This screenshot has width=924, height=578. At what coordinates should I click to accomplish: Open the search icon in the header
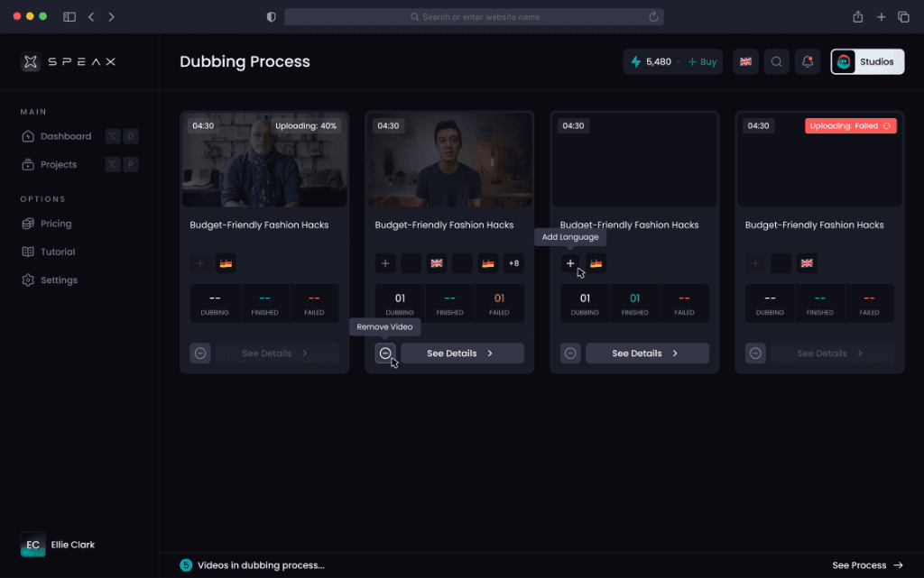click(776, 61)
